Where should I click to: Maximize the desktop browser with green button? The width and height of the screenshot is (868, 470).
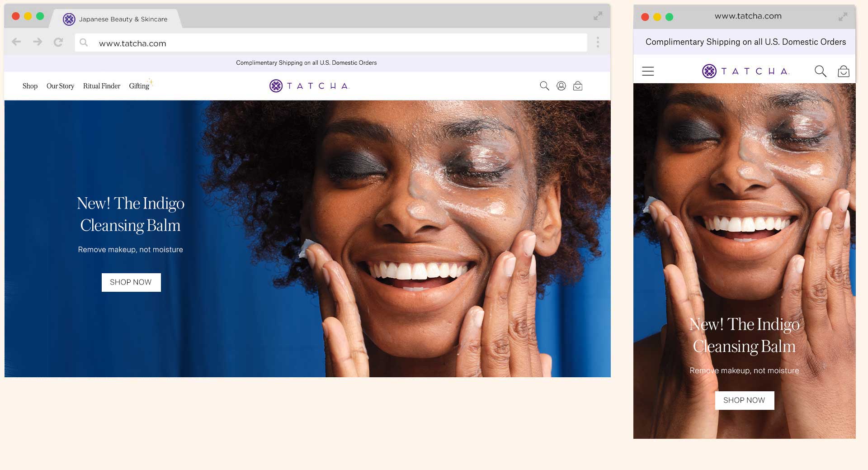(x=40, y=16)
